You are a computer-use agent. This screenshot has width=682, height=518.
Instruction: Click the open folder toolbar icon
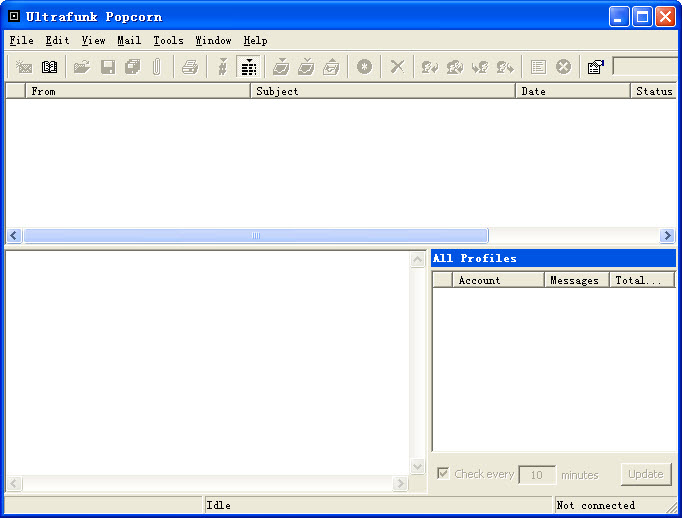(x=82, y=67)
